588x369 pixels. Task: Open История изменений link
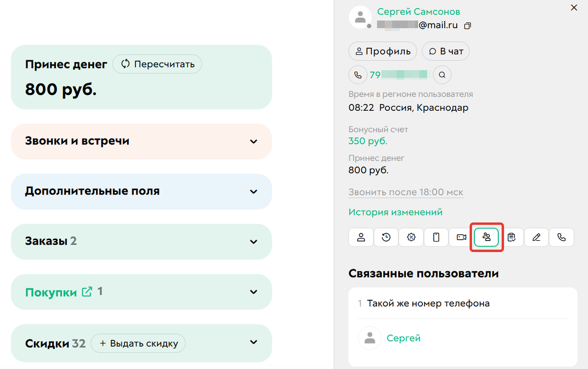[395, 212]
